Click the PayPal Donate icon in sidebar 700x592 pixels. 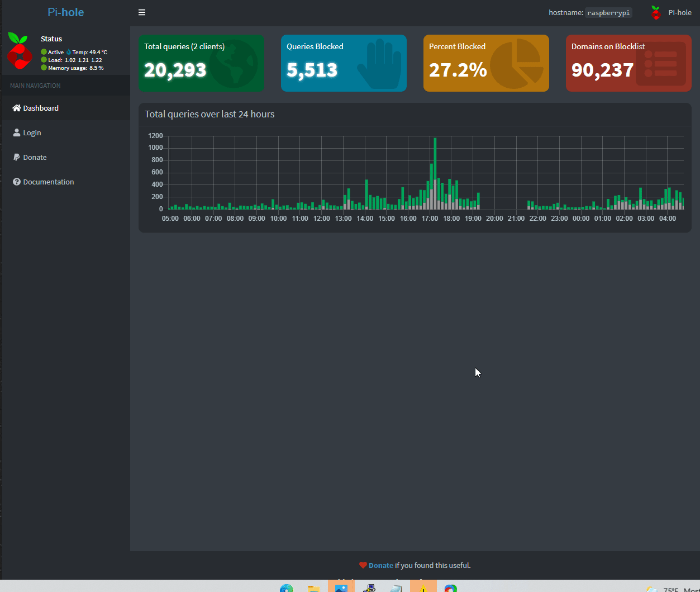click(x=17, y=157)
